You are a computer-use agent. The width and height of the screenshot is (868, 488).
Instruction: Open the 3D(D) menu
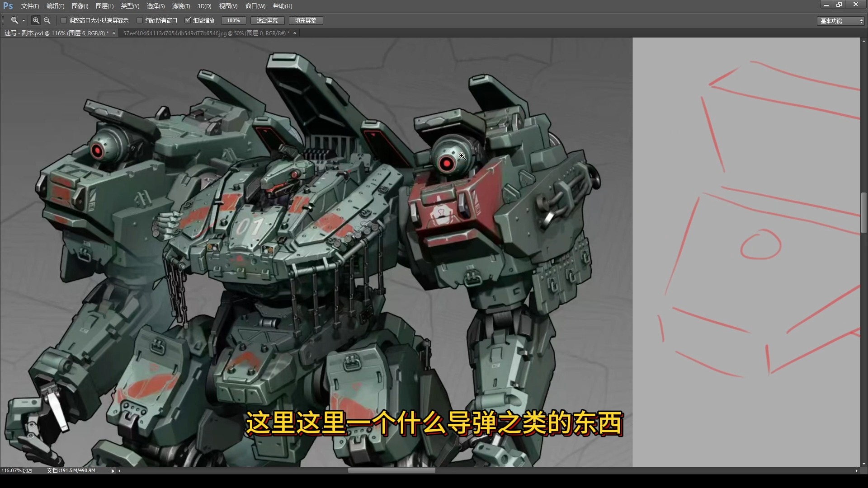204,6
